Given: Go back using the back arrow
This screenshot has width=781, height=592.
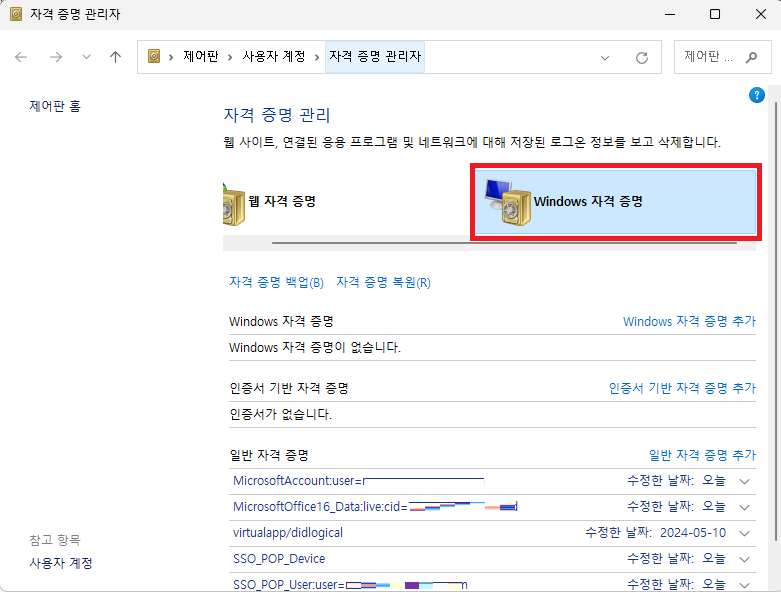Looking at the screenshot, I should pos(21,57).
